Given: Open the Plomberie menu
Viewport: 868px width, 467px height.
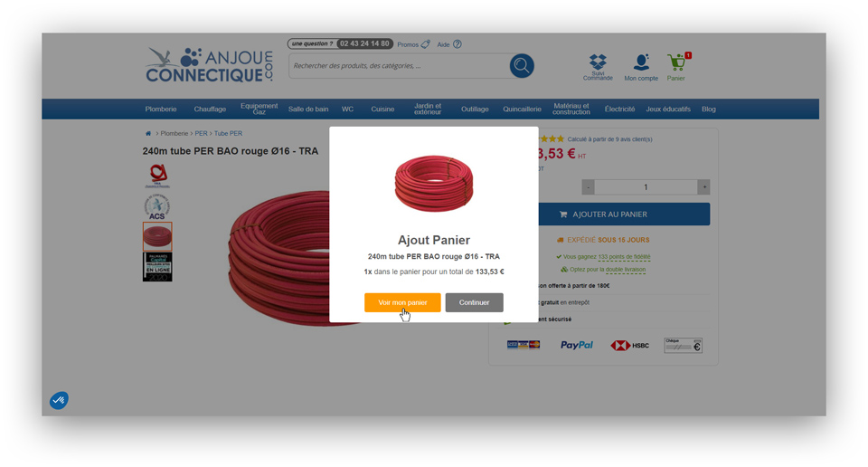Looking at the screenshot, I should tap(161, 110).
